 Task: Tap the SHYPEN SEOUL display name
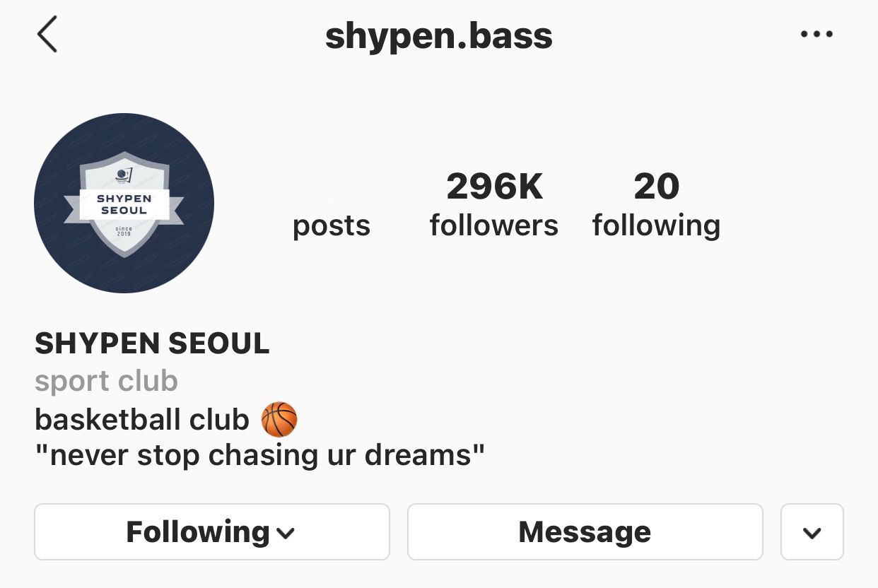coord(152,343)
